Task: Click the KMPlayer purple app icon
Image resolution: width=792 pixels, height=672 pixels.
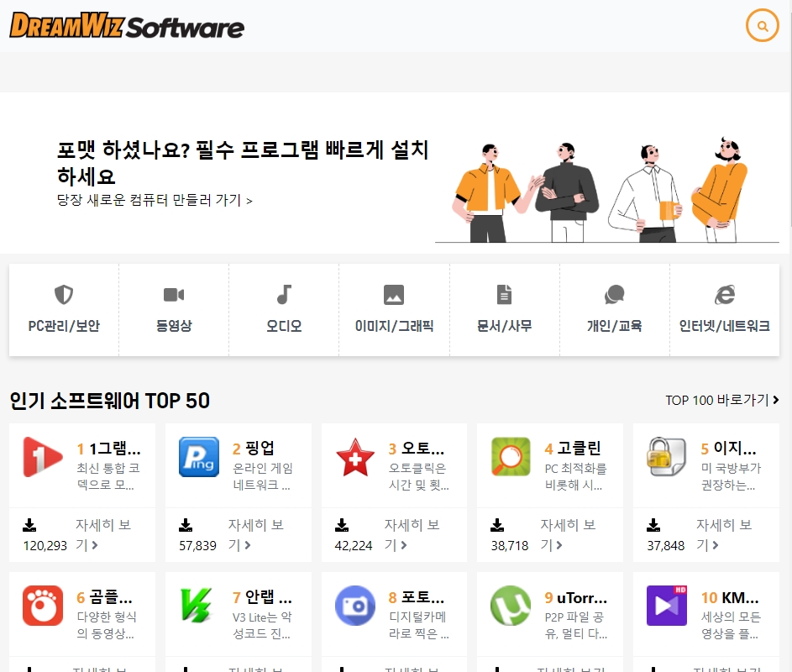Action: (x=666, y=605)
